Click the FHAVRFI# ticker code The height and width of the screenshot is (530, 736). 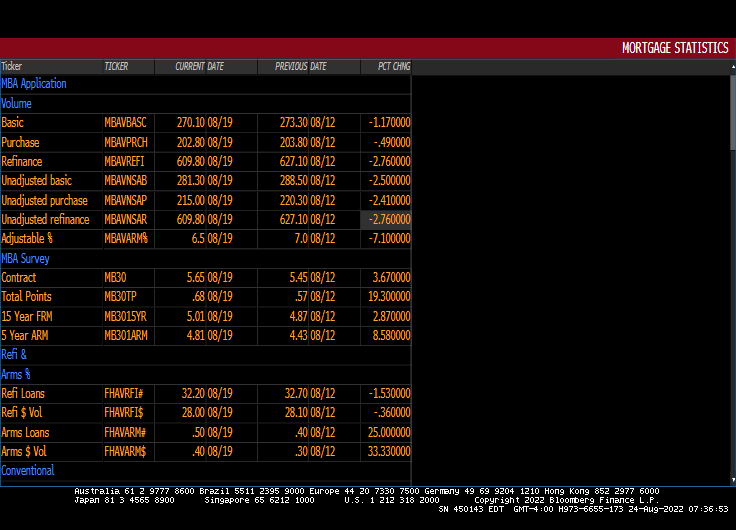[x=125, y=393]
